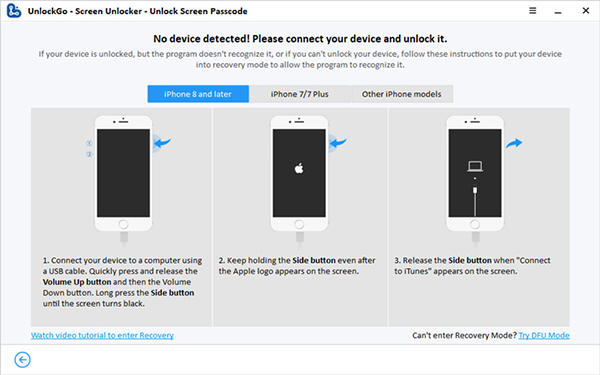Image resolution: width=600 pixels, height=375 pixels.
Task: Close the UnlockGo window
Action: coord(585,11)
